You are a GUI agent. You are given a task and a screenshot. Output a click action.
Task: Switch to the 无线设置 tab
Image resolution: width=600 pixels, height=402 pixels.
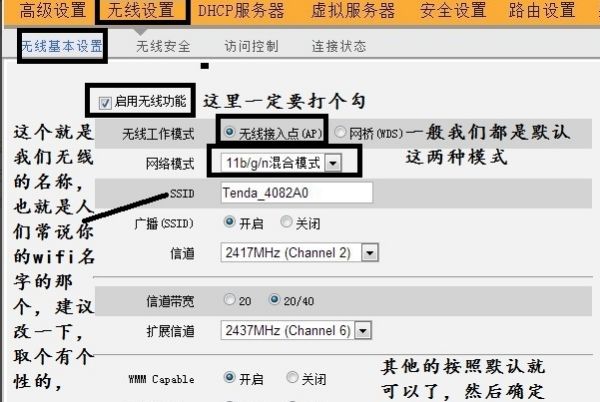[141, 10]
